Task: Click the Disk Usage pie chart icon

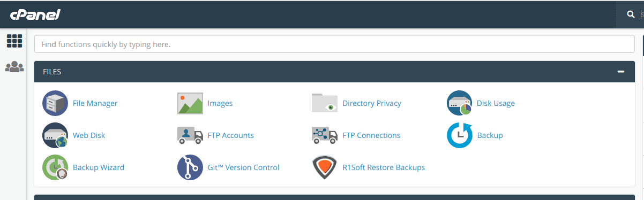Action: click(x=460, y=103)
